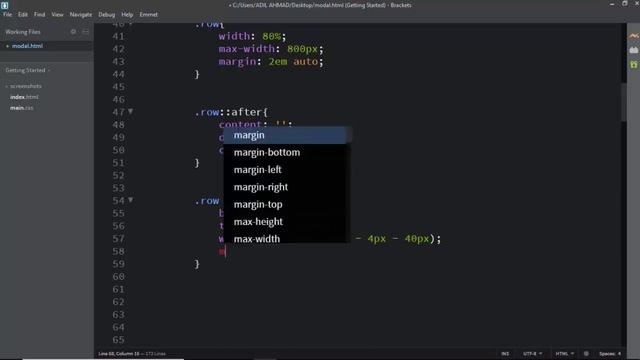Click line number 59 in gutter
Viewport: 640px width, 360px height.
118,264
